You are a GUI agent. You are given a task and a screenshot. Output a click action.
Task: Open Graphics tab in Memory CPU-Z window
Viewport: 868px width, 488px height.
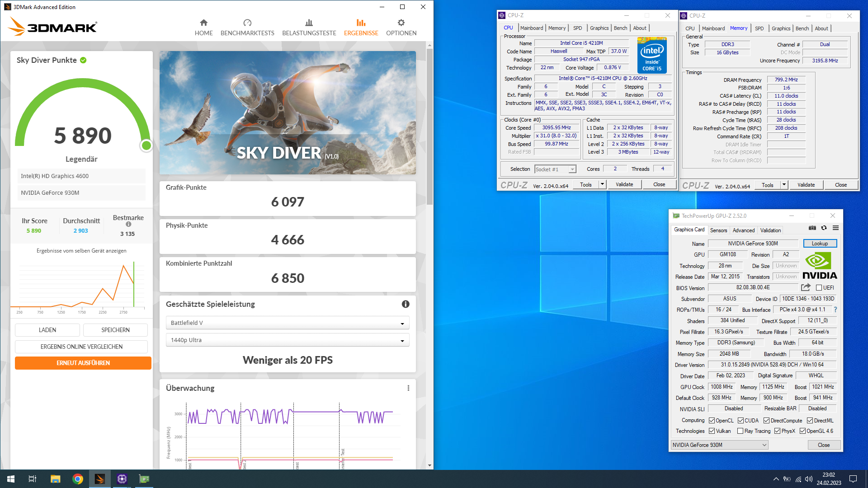click(x=781, y=28)
